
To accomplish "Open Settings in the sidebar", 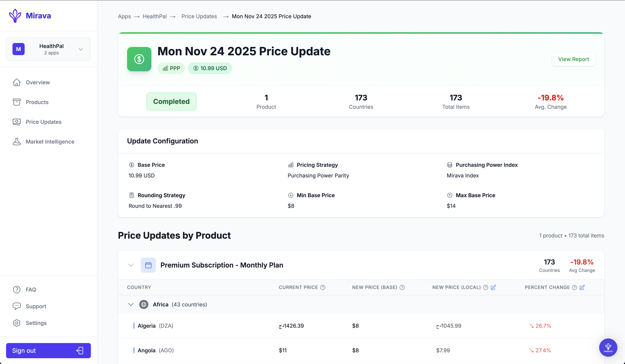I will [x=36, y=323].
